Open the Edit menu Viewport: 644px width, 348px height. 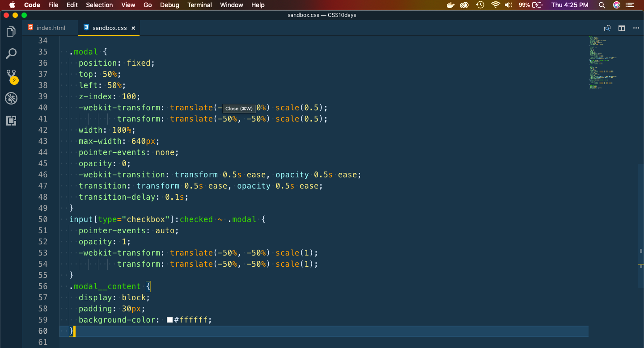coord(72,5)
